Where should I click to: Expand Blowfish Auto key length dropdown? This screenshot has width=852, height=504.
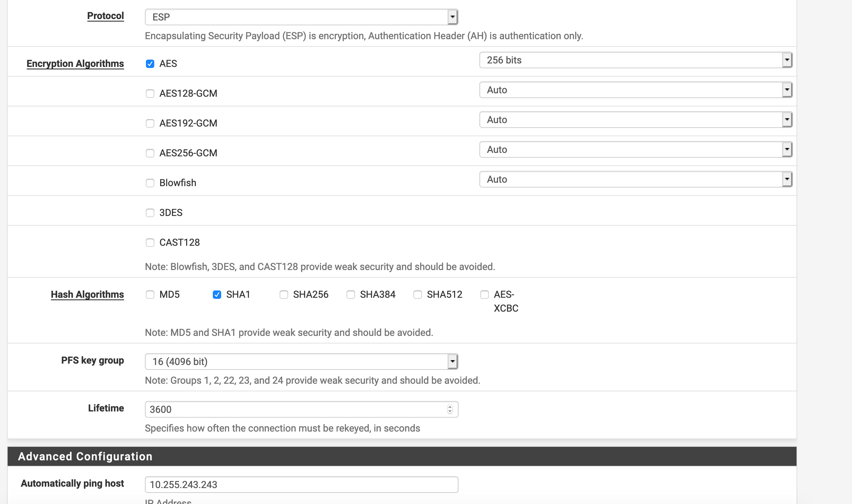click(x=635, y=179)
